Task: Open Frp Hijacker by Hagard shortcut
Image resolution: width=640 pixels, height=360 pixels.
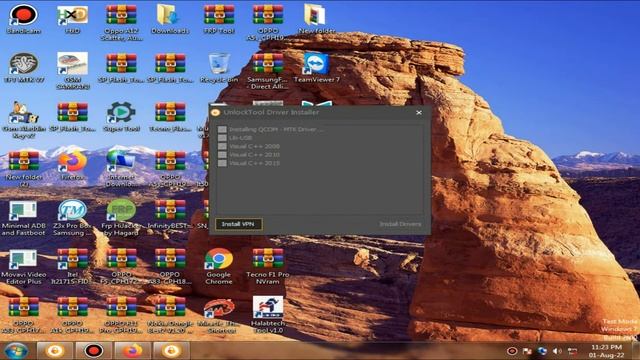Action: 121,218
